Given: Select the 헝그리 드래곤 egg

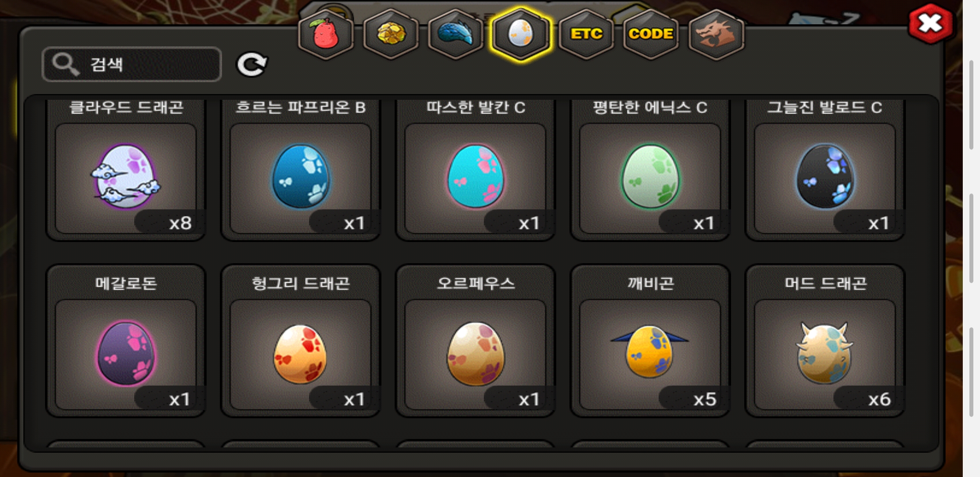Looking at the screenshot, I should pos(301,341).
